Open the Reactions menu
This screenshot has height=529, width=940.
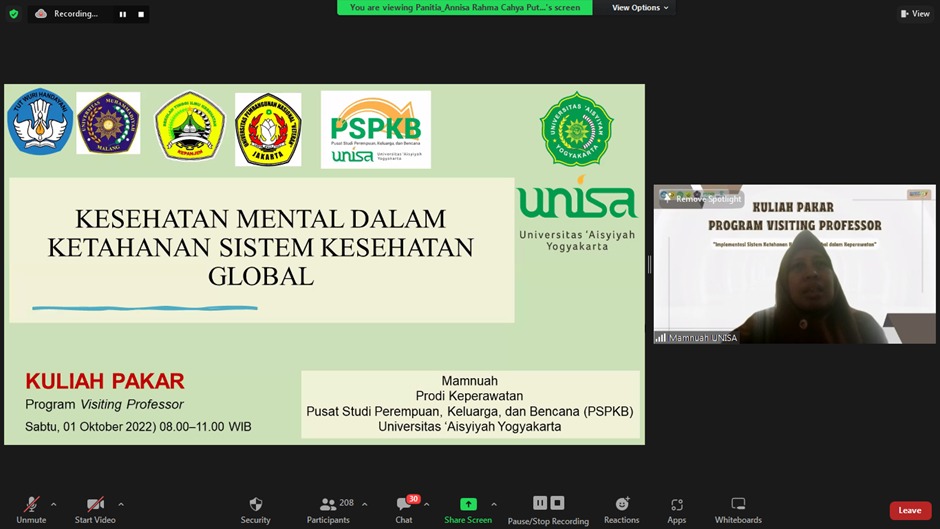[621, 509]
